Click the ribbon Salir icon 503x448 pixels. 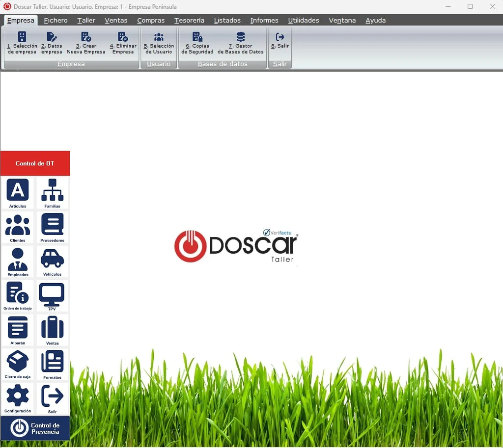pos(280,40)
